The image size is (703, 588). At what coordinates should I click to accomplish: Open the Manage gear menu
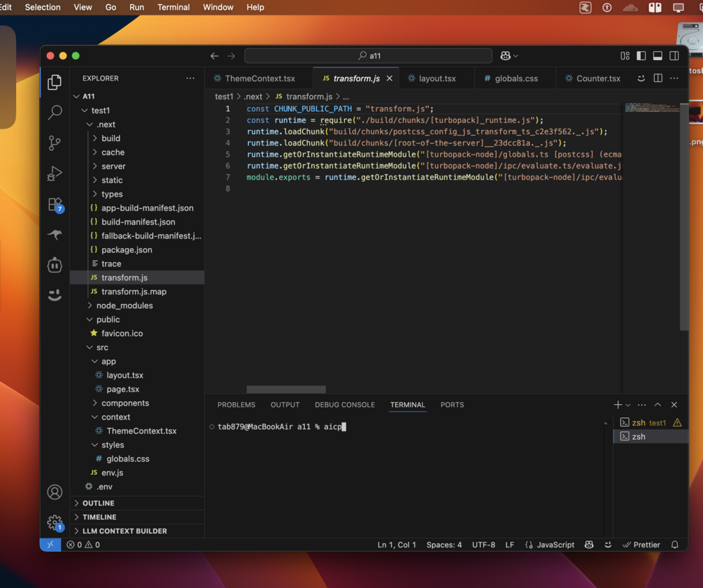point(55,522)
